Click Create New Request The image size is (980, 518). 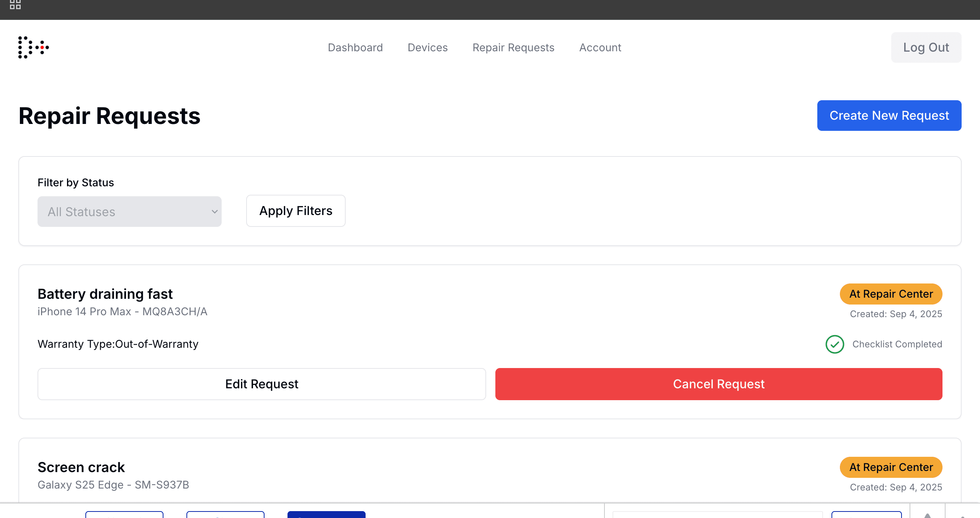889,115
